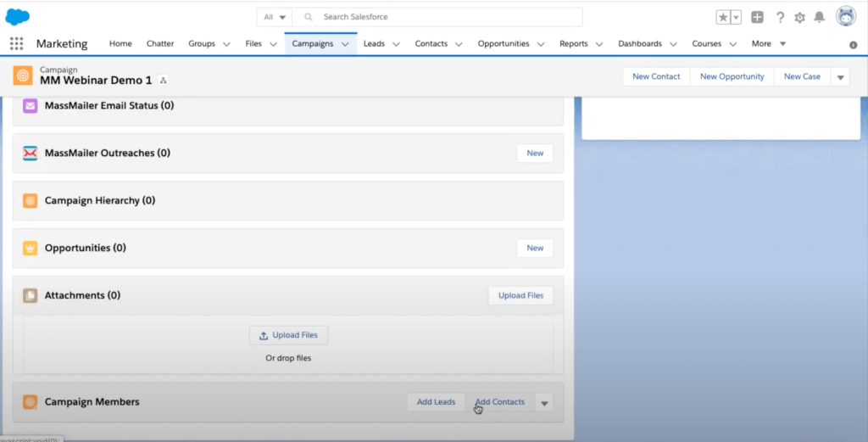Select the Campaigns tab
Screen dimensions: 868x442
[x=312, y=43]
